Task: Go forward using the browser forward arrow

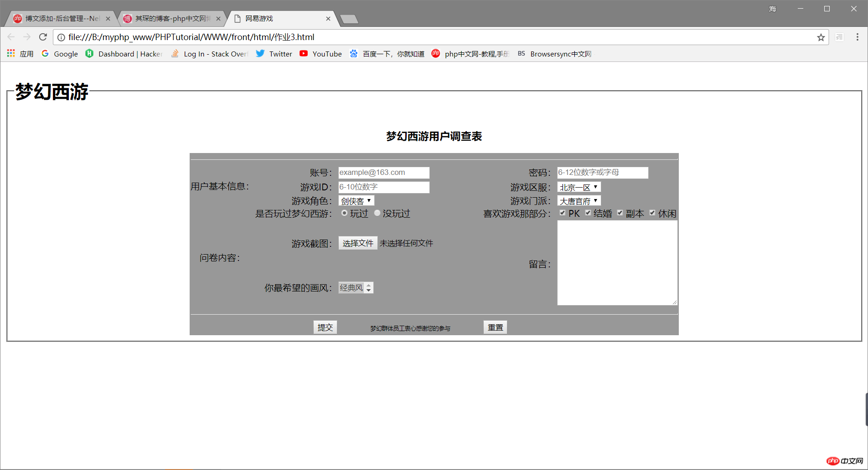Action: [x=27, y=37]
